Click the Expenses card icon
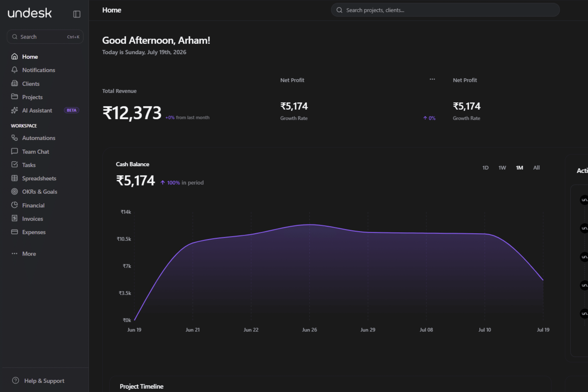588x392 pixels. pos(14,232)
